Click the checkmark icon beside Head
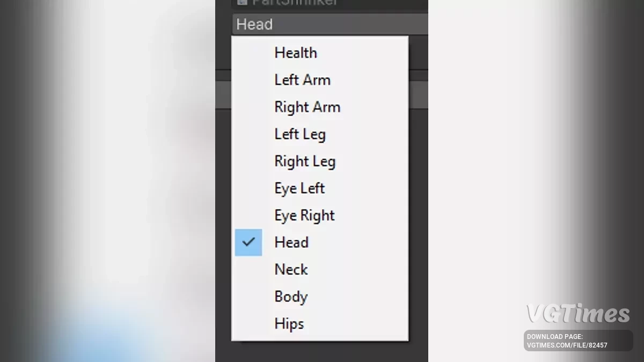Screen dimensions: 644x362 248,242
